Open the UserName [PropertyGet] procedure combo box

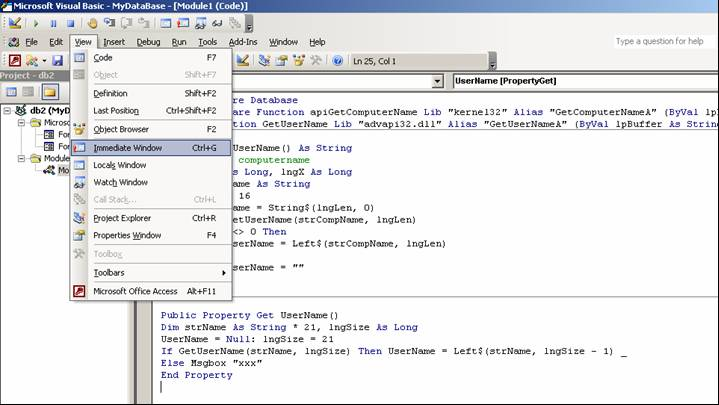coord(580,81)
